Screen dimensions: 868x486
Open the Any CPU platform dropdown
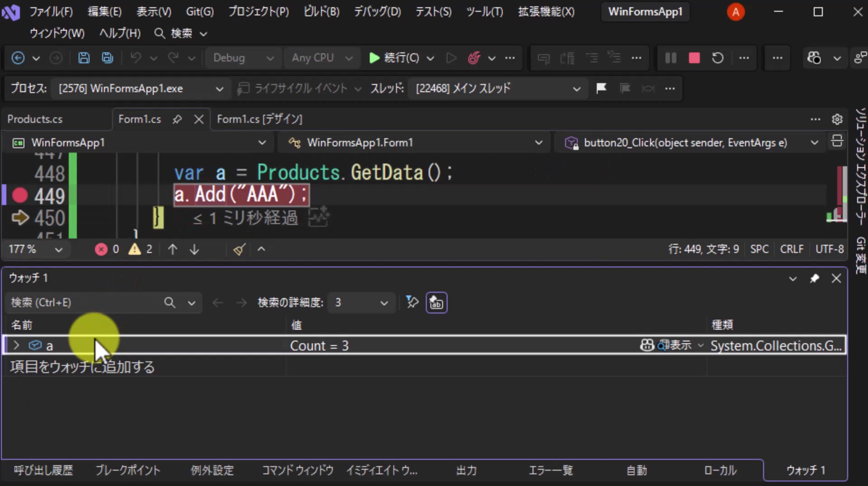322,58
